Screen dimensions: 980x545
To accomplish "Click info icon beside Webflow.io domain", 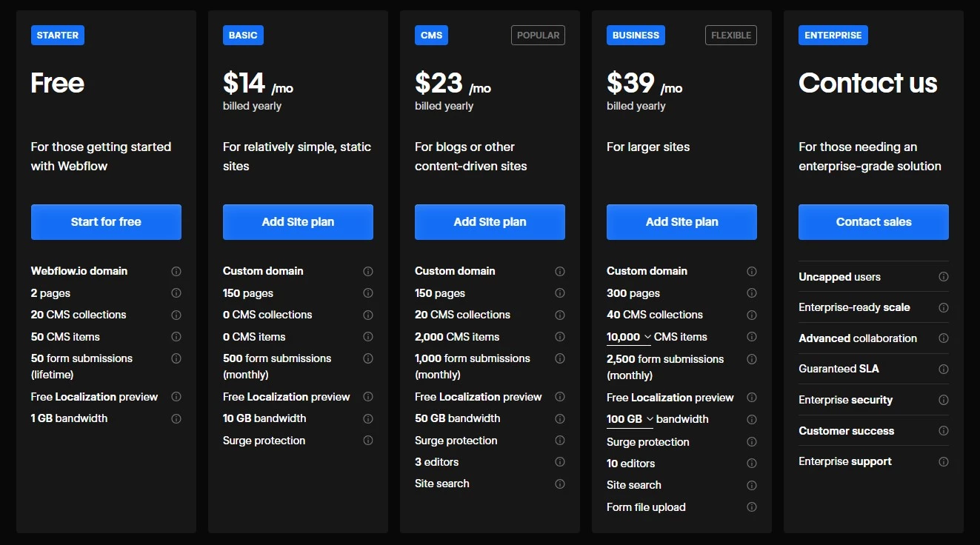I will (x=176, y=271).
